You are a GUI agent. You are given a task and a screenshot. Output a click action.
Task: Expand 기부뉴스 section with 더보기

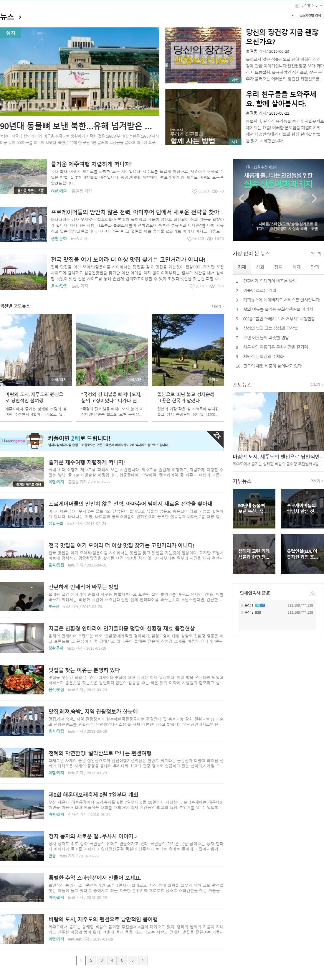(x=316, y=481)
